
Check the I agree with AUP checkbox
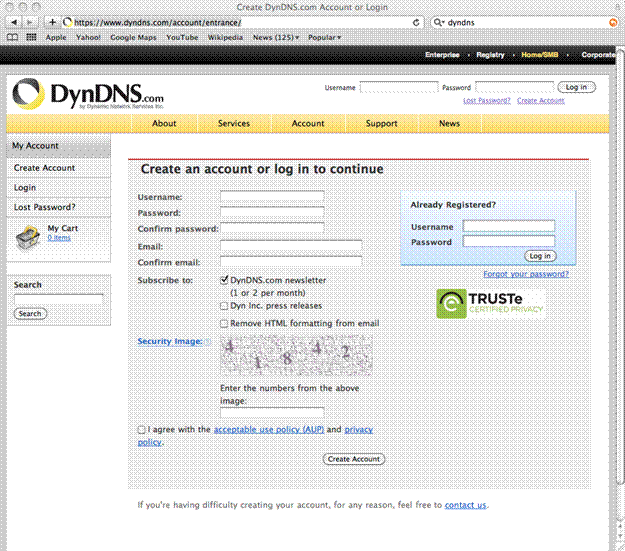click(142, 429)
